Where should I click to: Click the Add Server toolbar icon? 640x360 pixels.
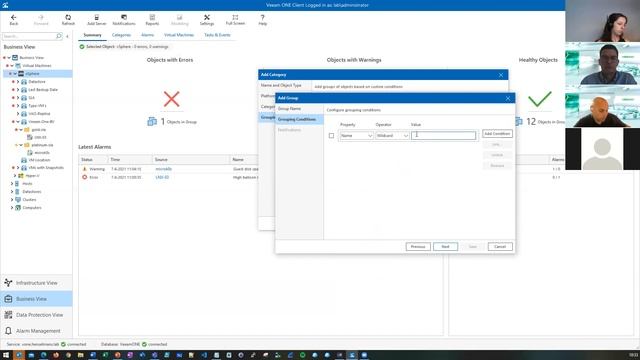pyautogui.click(x=96, y=20)
